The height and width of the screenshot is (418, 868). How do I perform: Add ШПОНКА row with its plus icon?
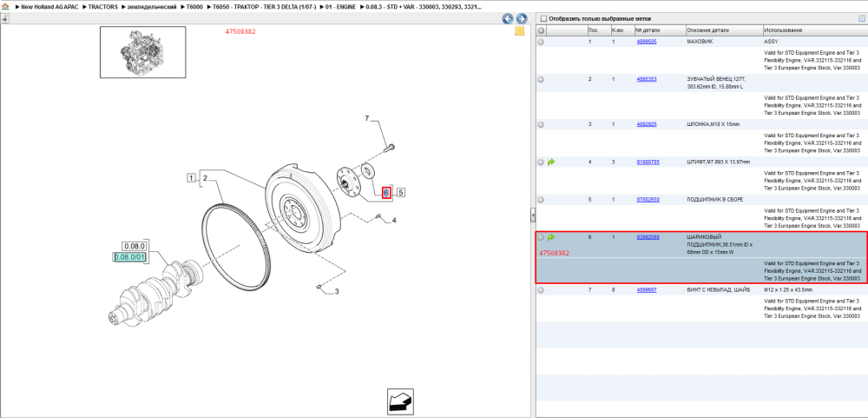pyautogui.click(x=542, y=124)
